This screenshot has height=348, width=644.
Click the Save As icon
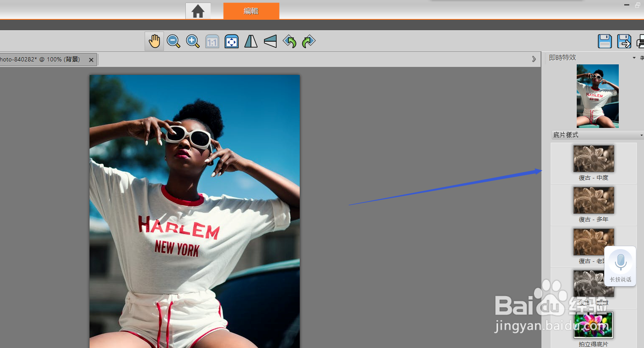(x=624, y=41)
